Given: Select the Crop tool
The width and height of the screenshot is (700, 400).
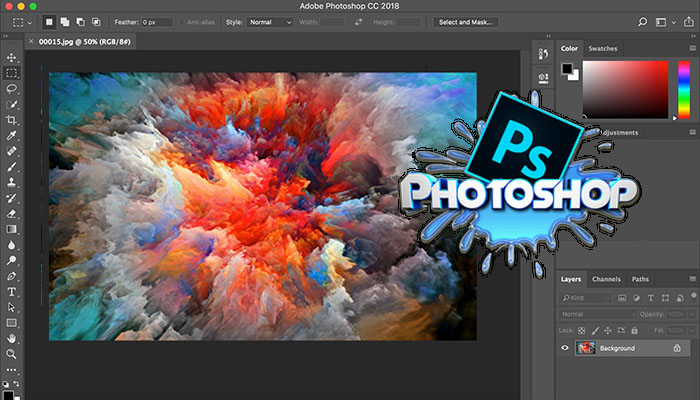Looking at the screenshot, I should (12, 119).
